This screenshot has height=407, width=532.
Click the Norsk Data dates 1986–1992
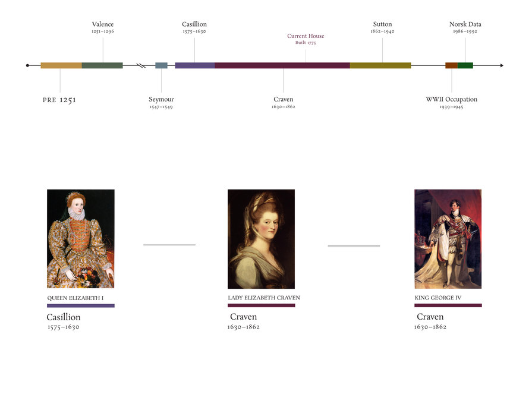click(465, 31)
